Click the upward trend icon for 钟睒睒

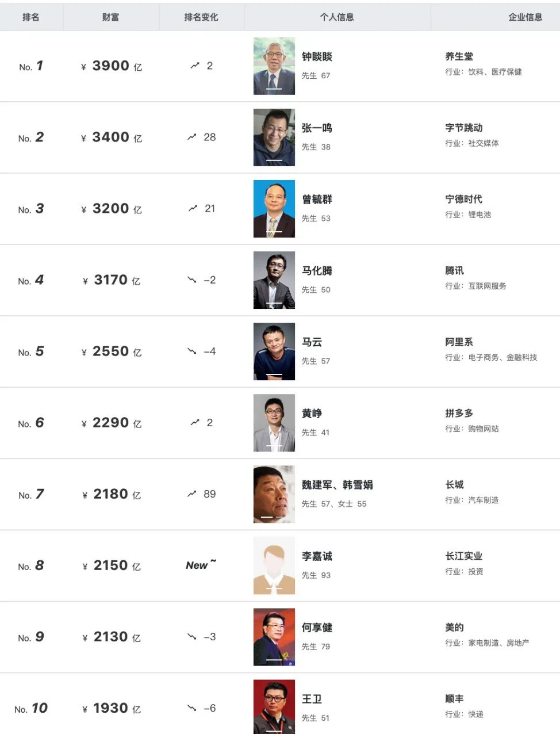point(194,66)
